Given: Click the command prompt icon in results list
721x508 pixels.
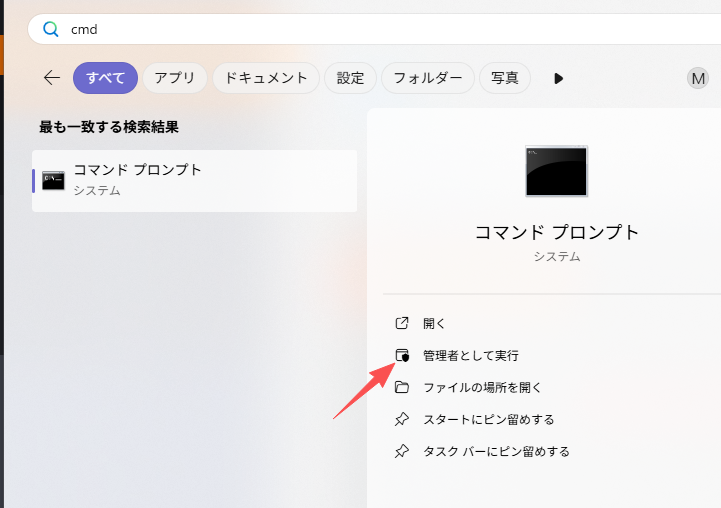Looking at the screenshot, I should [x=53, y=181].
